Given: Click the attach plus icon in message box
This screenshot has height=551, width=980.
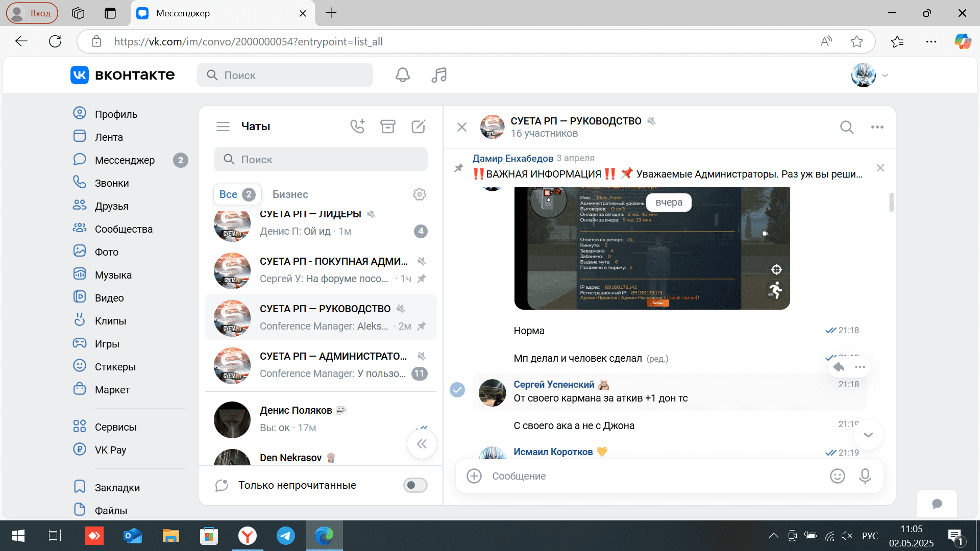Looking at the screenshot, I should tap(474, 476).
